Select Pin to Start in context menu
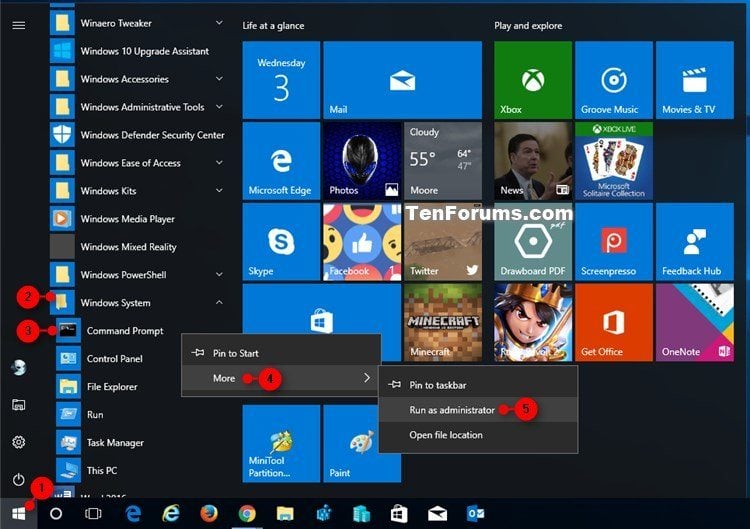The image size is (750, 529). click(281, 353)
